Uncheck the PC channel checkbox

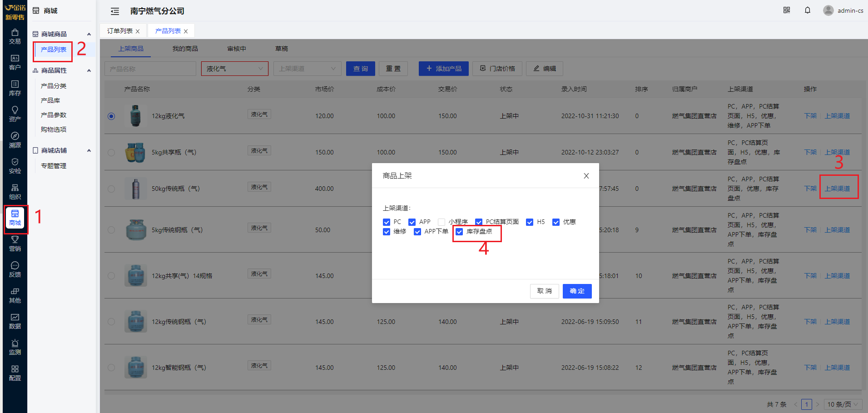coord(387,222)
